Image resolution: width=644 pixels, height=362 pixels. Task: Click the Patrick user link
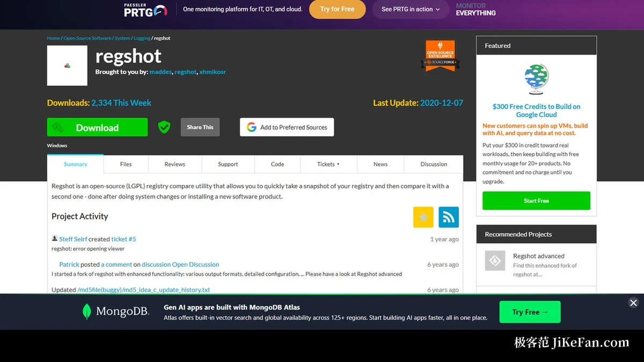tap(69, 264)
